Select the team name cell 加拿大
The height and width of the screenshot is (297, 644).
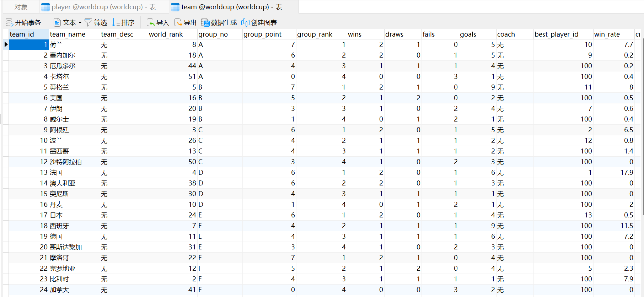tap(74, 290)
